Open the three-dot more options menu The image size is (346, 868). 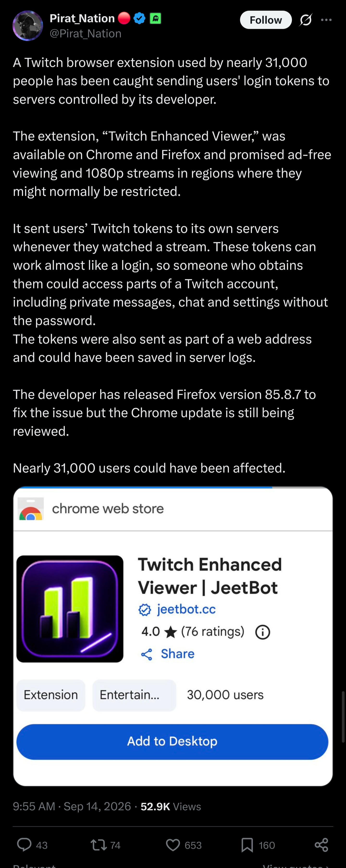(326, 20)
